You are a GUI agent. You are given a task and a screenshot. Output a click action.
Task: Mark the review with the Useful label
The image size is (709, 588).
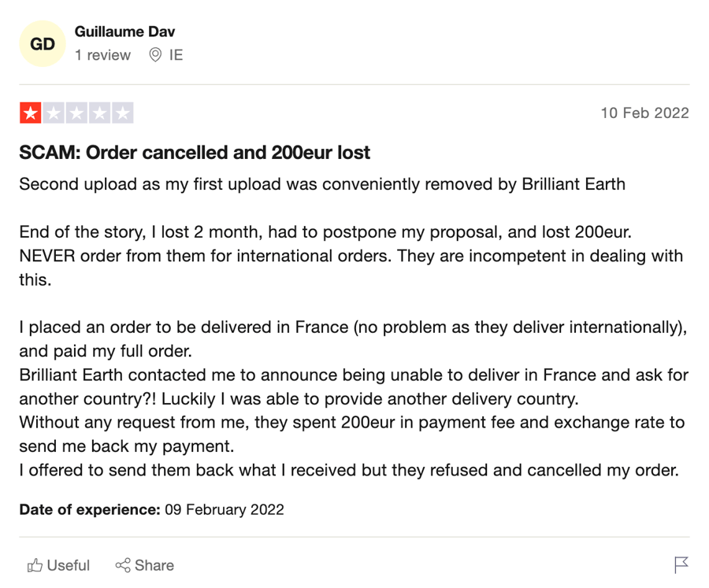pyautogui.click(x=69, y=565)
